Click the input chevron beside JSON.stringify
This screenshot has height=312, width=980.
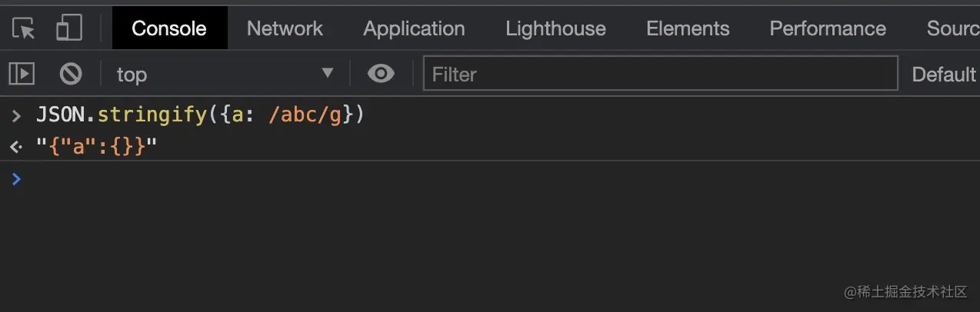click(x=16, y=116)
